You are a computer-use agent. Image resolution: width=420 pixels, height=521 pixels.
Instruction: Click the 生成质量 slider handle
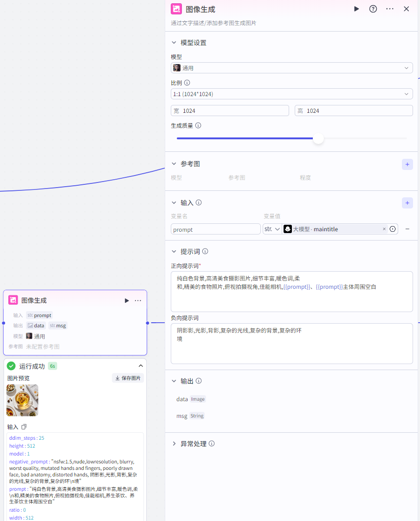point(318,138)
